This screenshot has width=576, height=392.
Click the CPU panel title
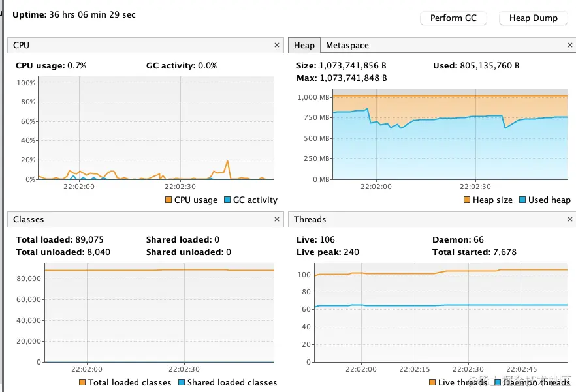21,46
